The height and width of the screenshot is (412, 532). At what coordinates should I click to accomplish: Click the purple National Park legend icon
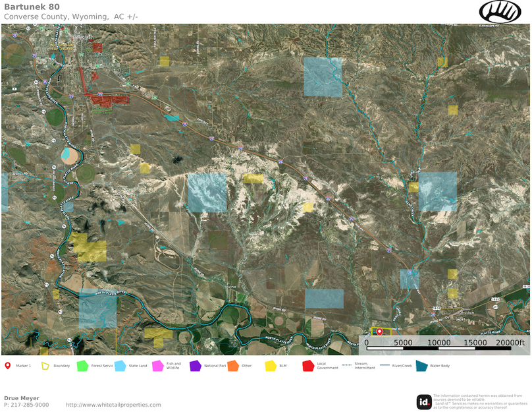[195, 365]
